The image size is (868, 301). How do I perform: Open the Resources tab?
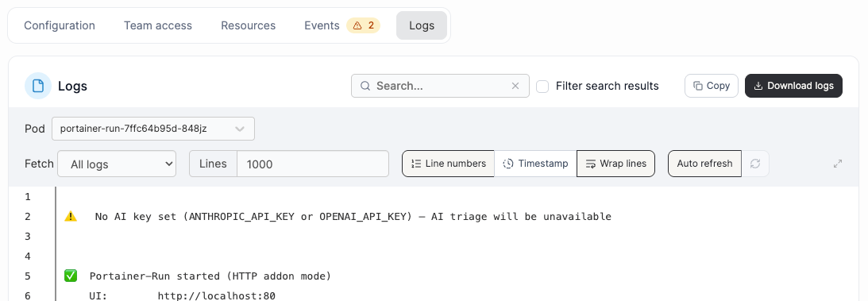248,25
